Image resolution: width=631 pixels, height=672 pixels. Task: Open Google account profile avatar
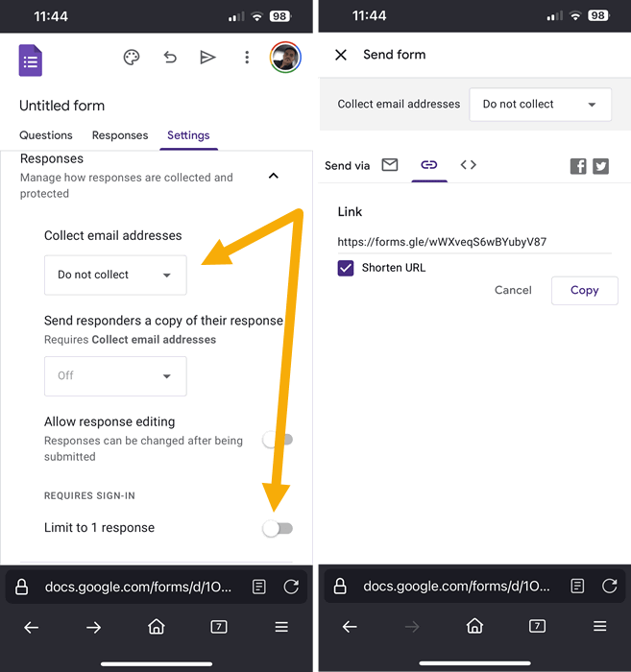(285, 58)
